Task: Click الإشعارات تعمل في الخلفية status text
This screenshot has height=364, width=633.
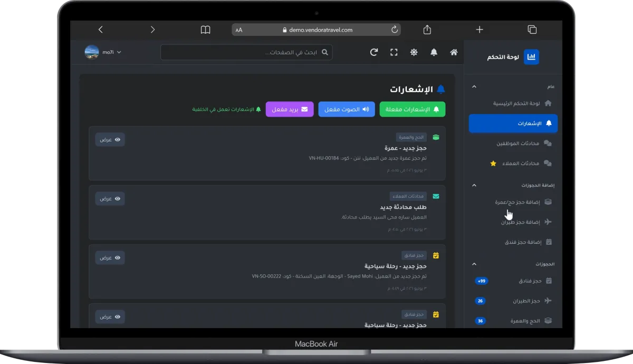Action: tap(227, 109)
